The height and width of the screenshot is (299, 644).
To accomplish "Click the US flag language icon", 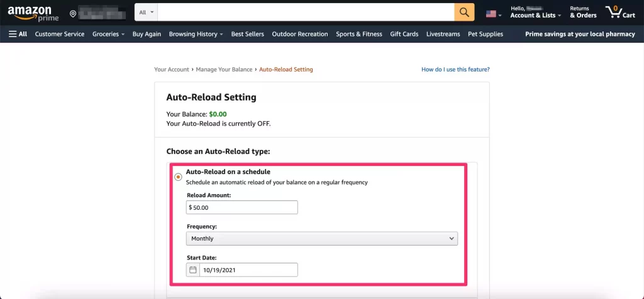I will [491, 13].
